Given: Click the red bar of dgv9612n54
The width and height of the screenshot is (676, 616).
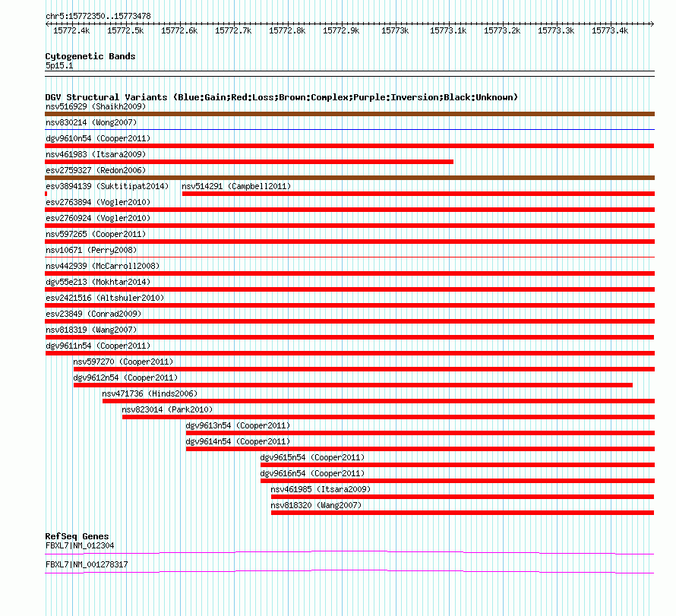Looking at the screenshot, I should pyautogui.click(x=353, y=385).
